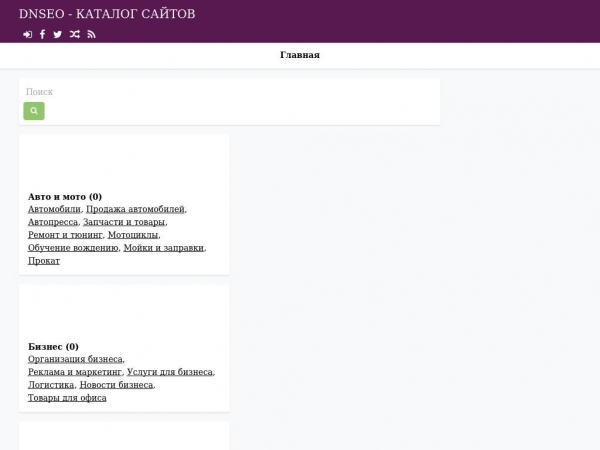Open the Мотоциклы subcategory
Viewport: 600px width, 450px height.
click(132, 235)
